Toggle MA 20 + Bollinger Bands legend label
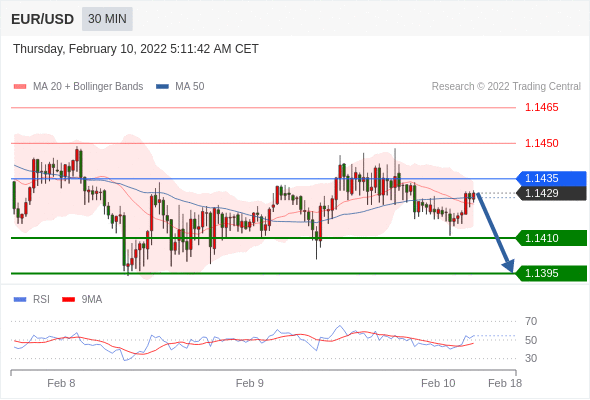The width and height of the screenshot is (590, 400). click(x=88, y=87)
